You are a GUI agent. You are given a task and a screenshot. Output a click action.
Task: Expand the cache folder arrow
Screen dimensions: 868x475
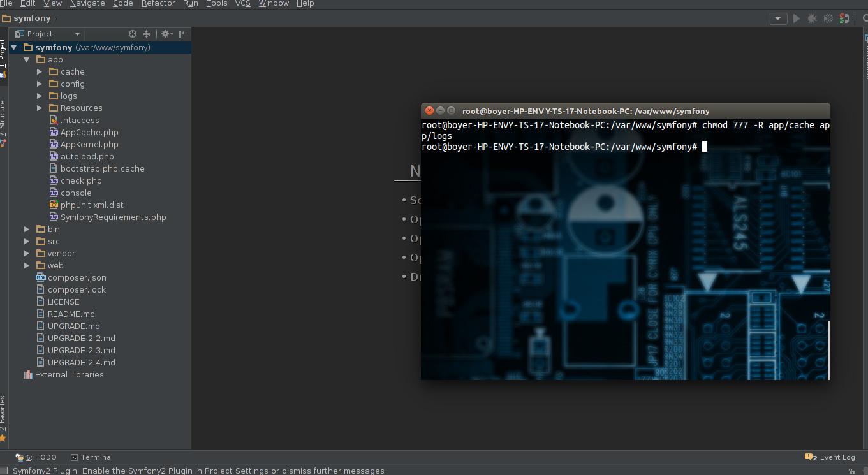tap(40, 71)
